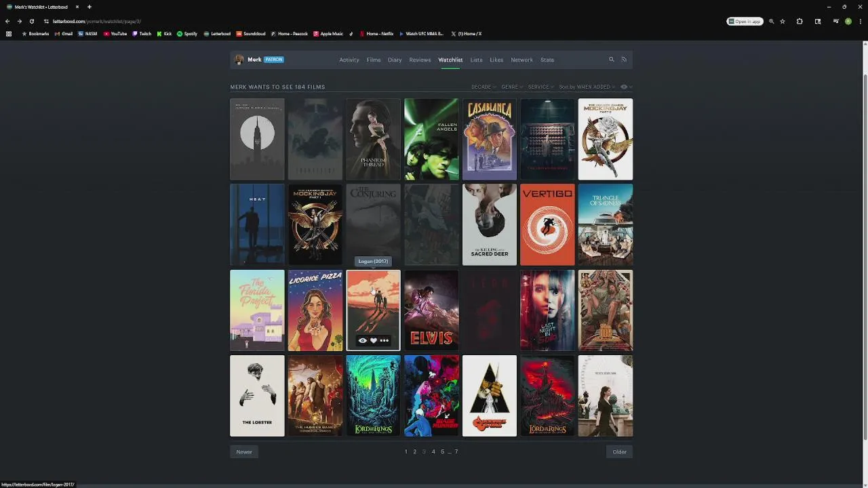Open the browser zoom magnifier icon

772,21
